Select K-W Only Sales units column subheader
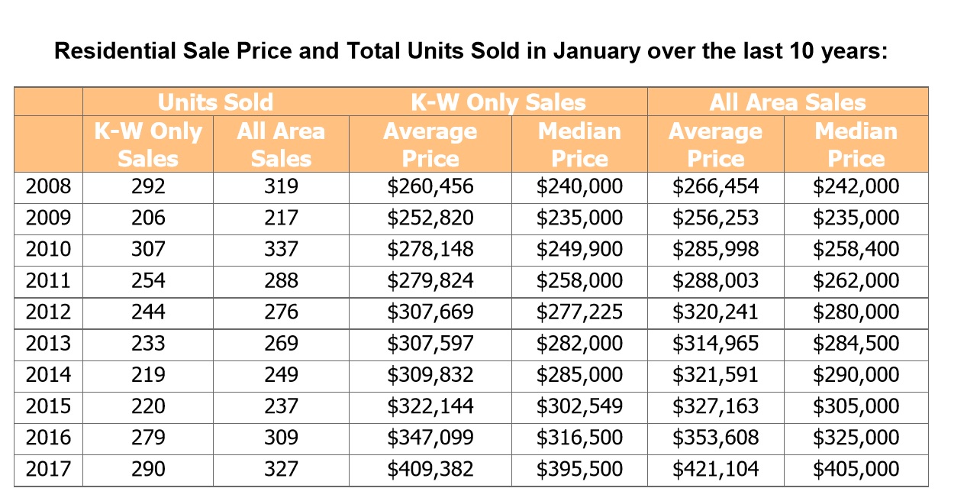This screenshot has height=501, width=980. coord(148,144)
